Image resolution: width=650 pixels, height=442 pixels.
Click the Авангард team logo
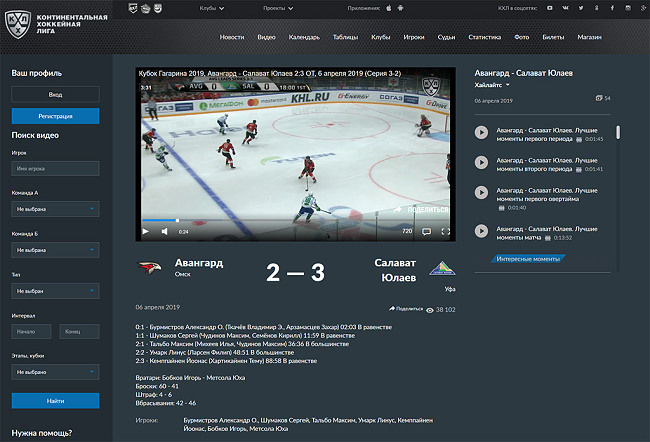pyautogui.click(x=150, y=267)
